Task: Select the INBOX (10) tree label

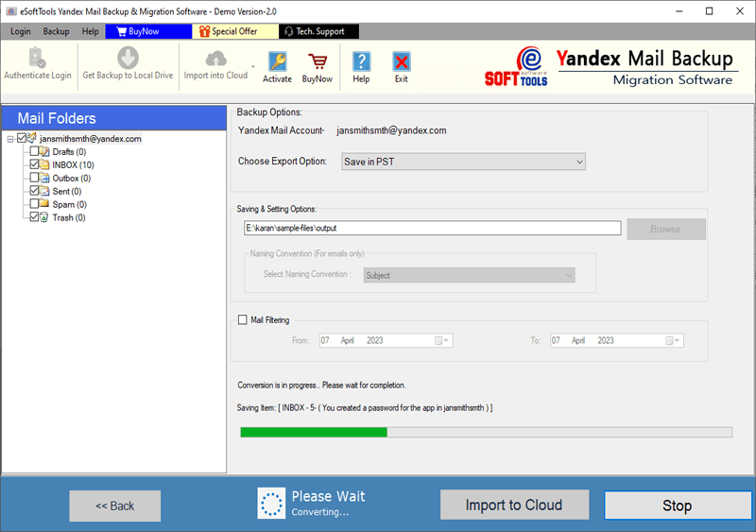Action: pyautogui.click(x=74, y=165)
